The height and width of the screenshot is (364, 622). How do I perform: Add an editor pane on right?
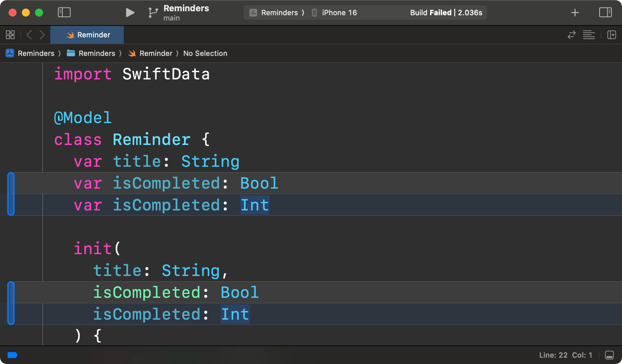click(612, 35)
